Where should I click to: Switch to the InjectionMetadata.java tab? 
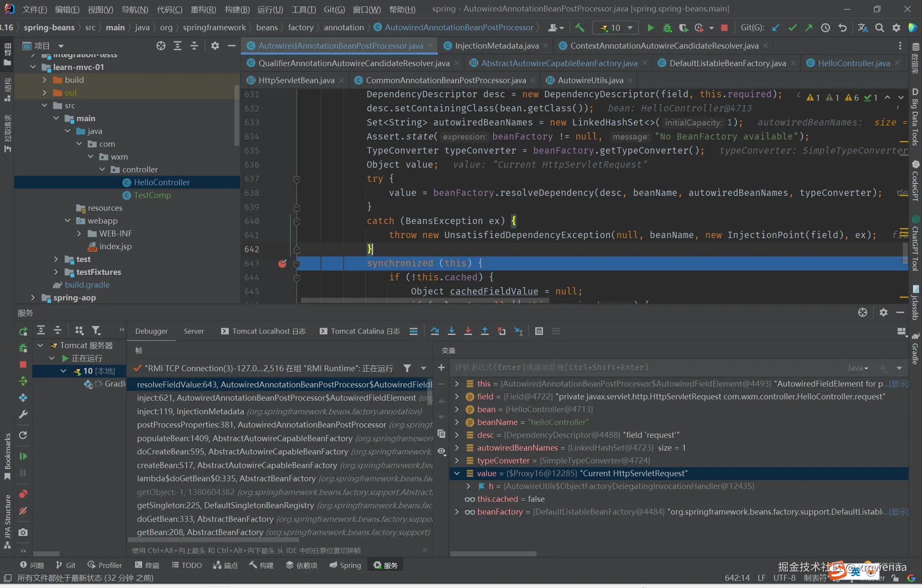[496, 46]
